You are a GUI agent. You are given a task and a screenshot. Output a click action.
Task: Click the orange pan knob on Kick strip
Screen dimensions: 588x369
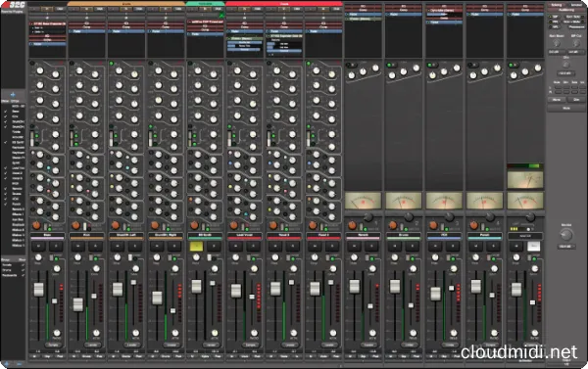click(x=75, y=225)
